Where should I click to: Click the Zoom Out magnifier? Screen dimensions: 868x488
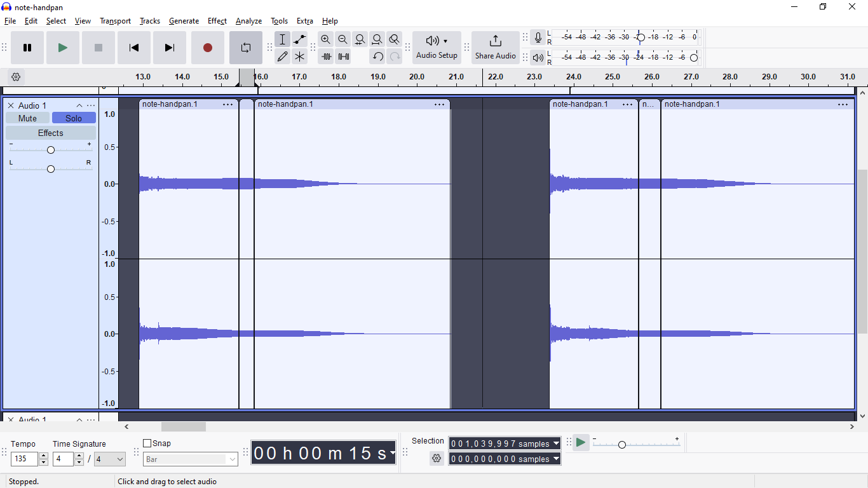(x=343, y=39)
